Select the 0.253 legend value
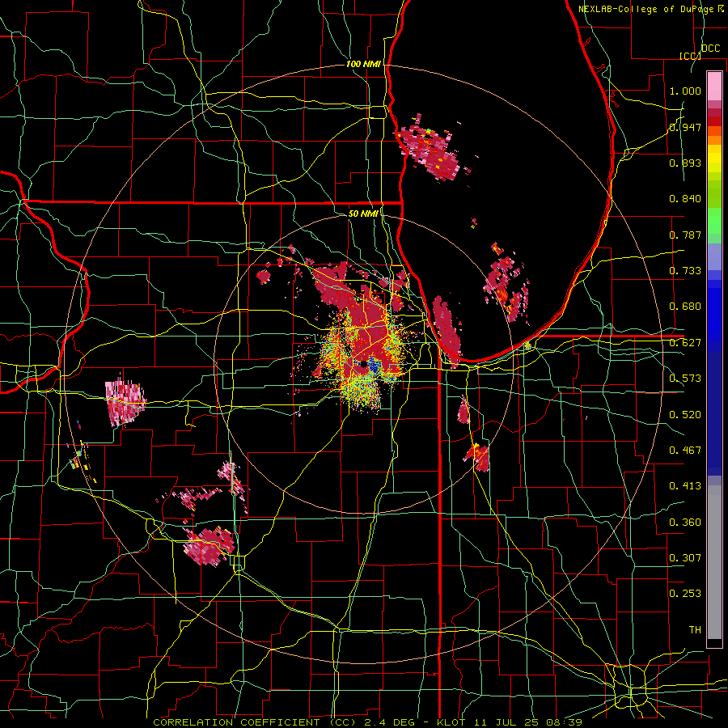The height and width of the screenshot is (728, 728). coord(685,594)
